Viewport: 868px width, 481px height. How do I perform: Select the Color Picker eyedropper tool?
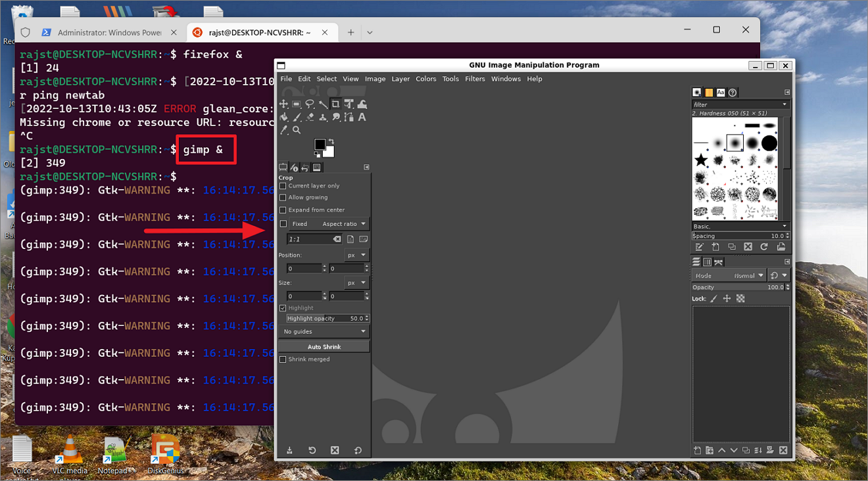[x=283, y=130]
